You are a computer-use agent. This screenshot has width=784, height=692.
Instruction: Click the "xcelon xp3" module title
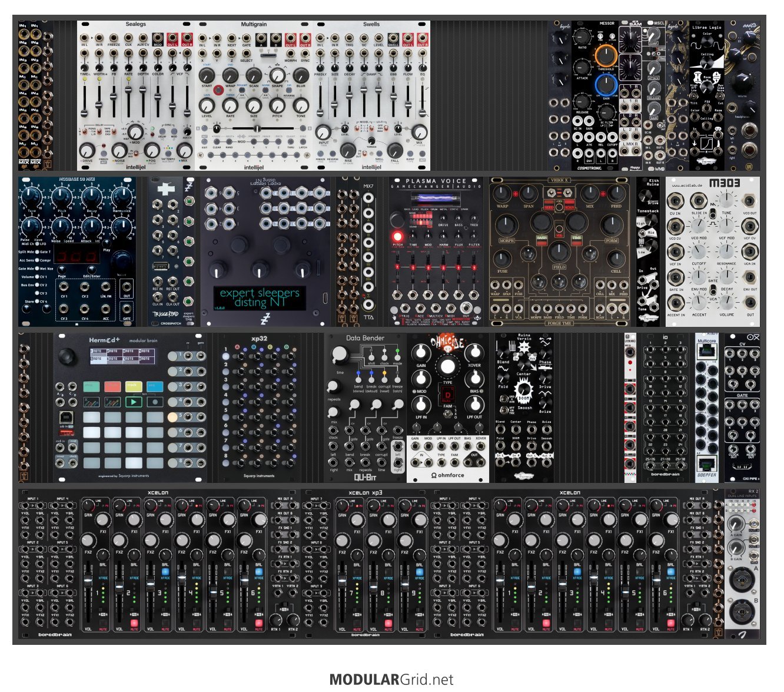click(365, 493)
